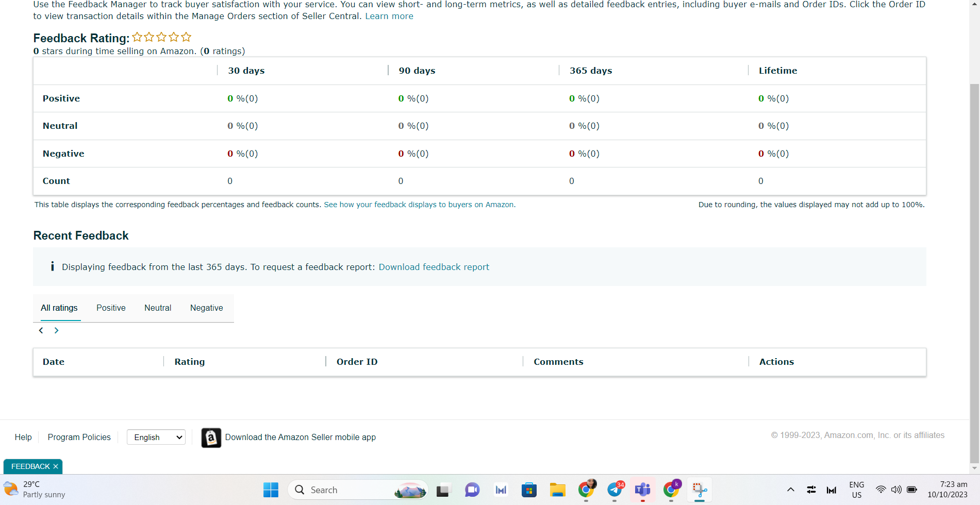Open 'See how your feedback displays to buyers' link
Image resolution: width=980 pixels, height=505 pixels.
click(420, 205)
